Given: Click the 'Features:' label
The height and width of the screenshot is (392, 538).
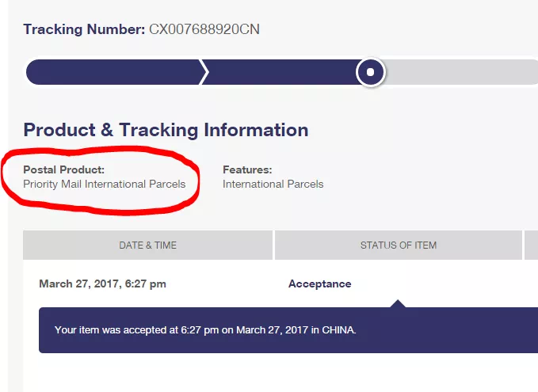Looking at the screenshot, I should [x=246, y=169].
